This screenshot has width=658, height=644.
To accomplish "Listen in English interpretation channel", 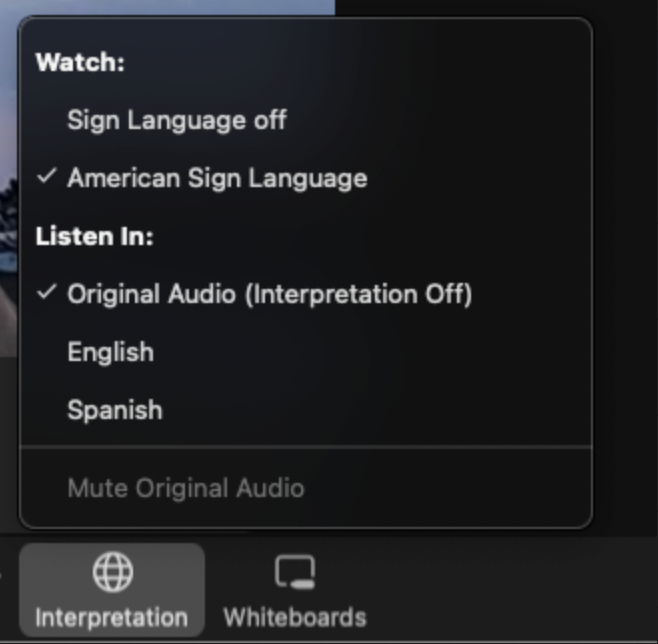I will (x=110, y=352).
